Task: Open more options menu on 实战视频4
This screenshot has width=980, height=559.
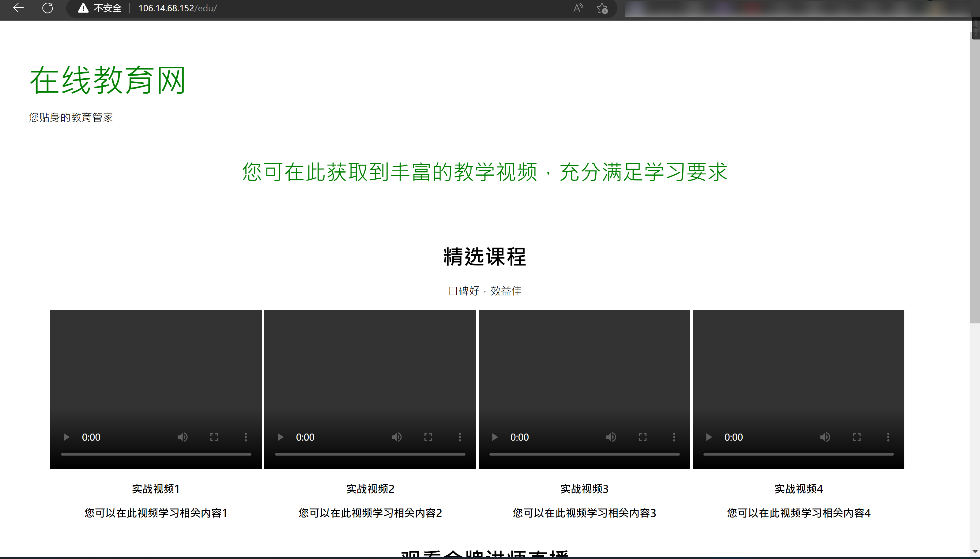Action: point(888,437)
